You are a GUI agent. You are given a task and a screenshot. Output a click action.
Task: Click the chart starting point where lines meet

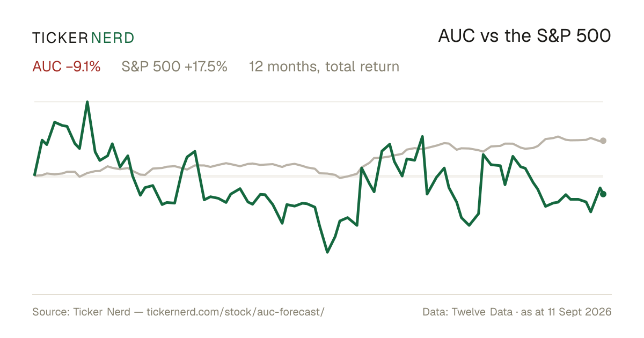click(x=35, y=175)
